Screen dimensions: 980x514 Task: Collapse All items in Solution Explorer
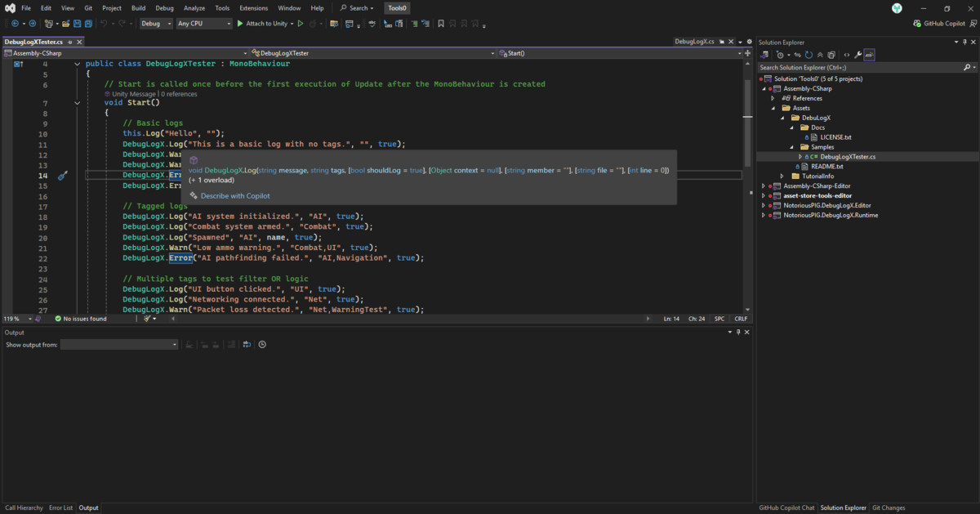[x=821, y=55]
